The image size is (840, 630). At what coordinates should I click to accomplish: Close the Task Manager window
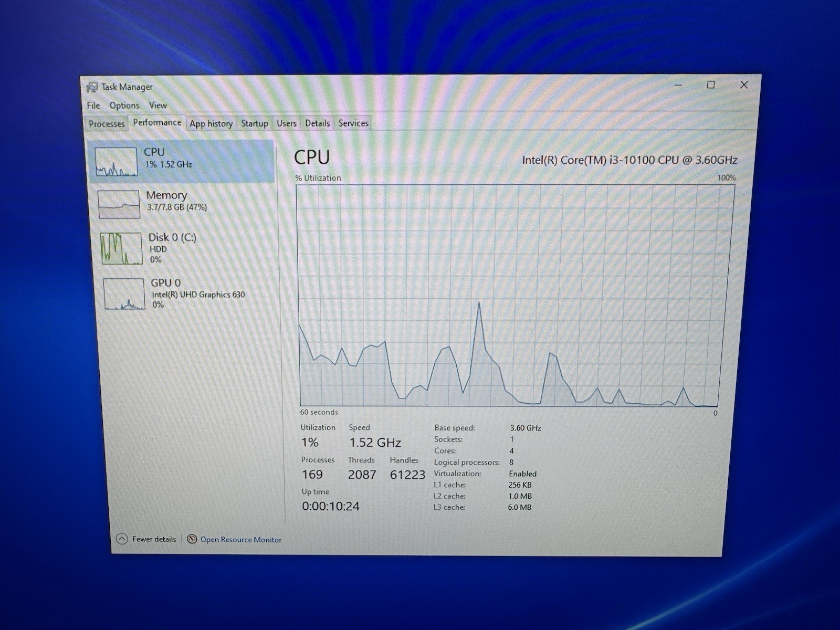[744, 85]
